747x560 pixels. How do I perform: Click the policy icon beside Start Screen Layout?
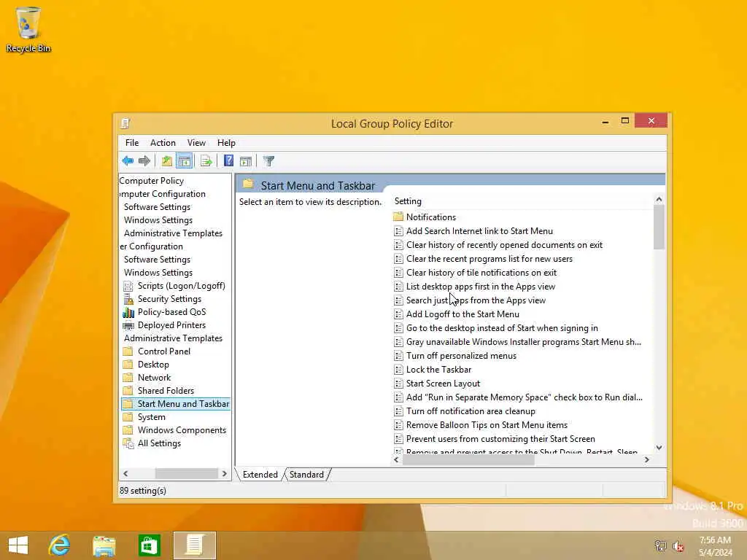398,384
